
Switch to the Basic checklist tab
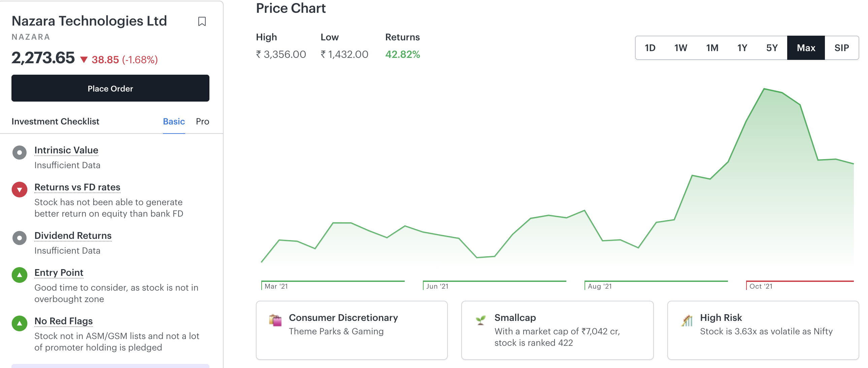[174, 121]
